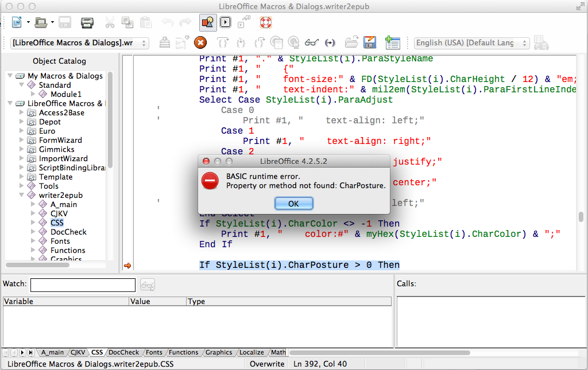588x370 pixels.
Task: Collapse the writer2epub library tree node
Action: 22,195
